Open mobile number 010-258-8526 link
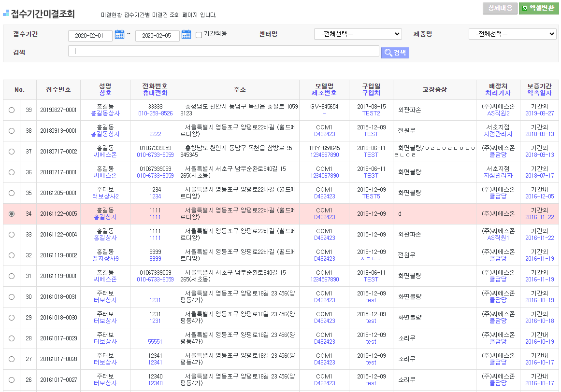The image size is (561, 392). tap(155, 113)
